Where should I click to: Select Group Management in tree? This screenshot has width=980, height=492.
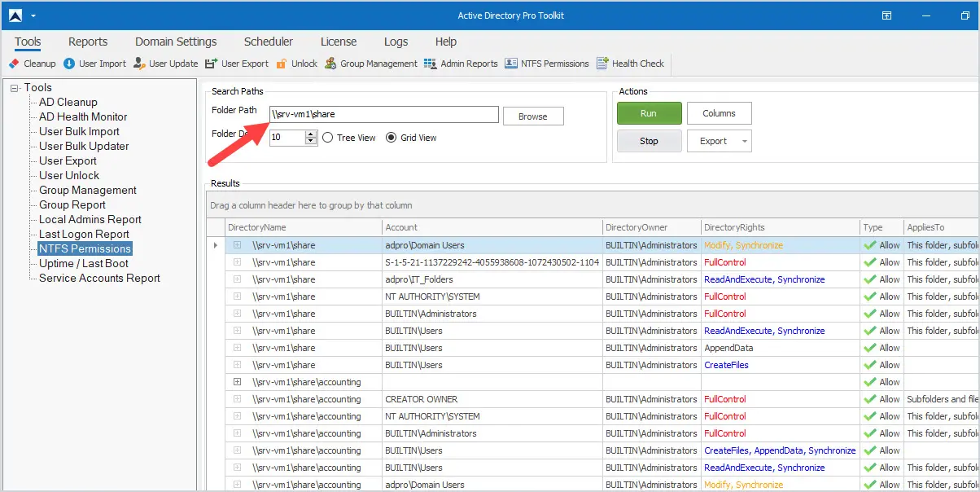click(88, 191)
